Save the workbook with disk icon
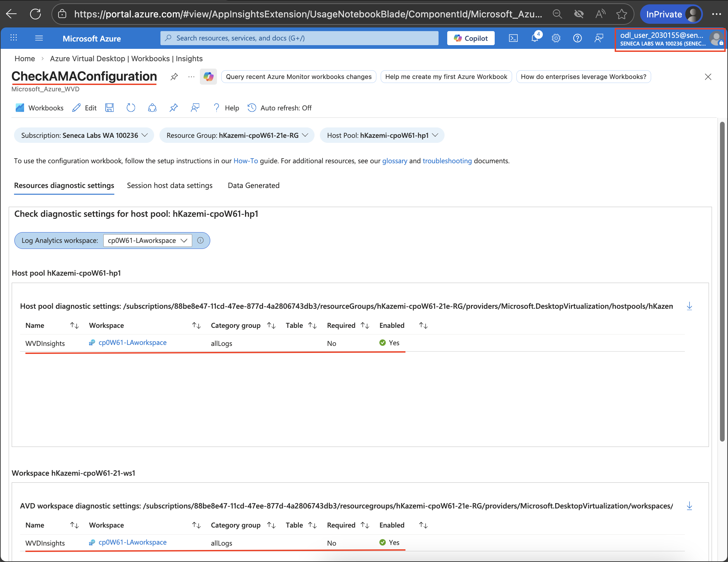 110,108
